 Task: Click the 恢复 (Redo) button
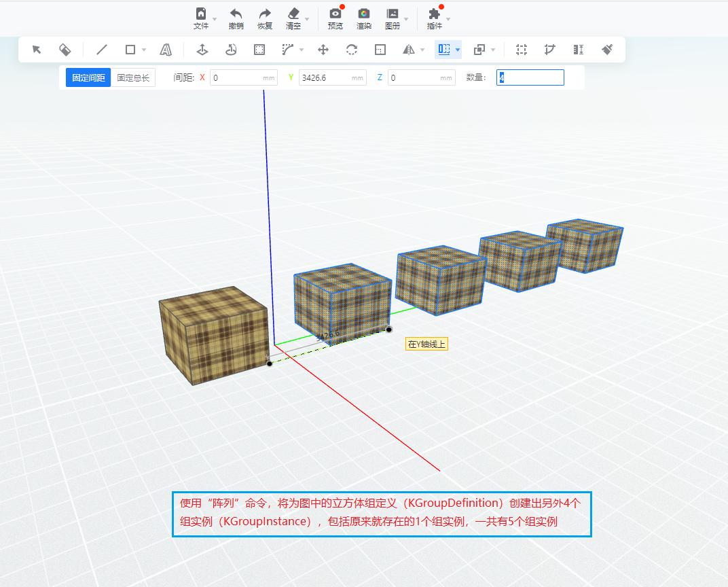[x=265, y=18]
